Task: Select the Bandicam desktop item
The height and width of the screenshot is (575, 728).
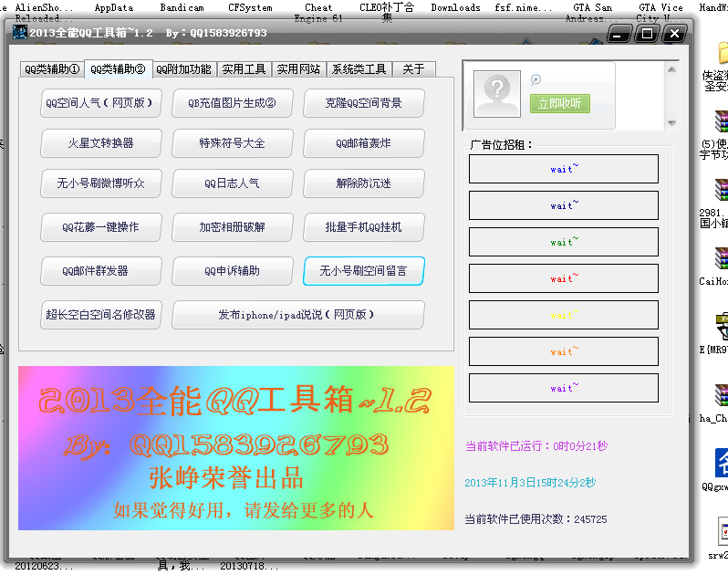Action: pyautogui.click(x=182, y=8)
